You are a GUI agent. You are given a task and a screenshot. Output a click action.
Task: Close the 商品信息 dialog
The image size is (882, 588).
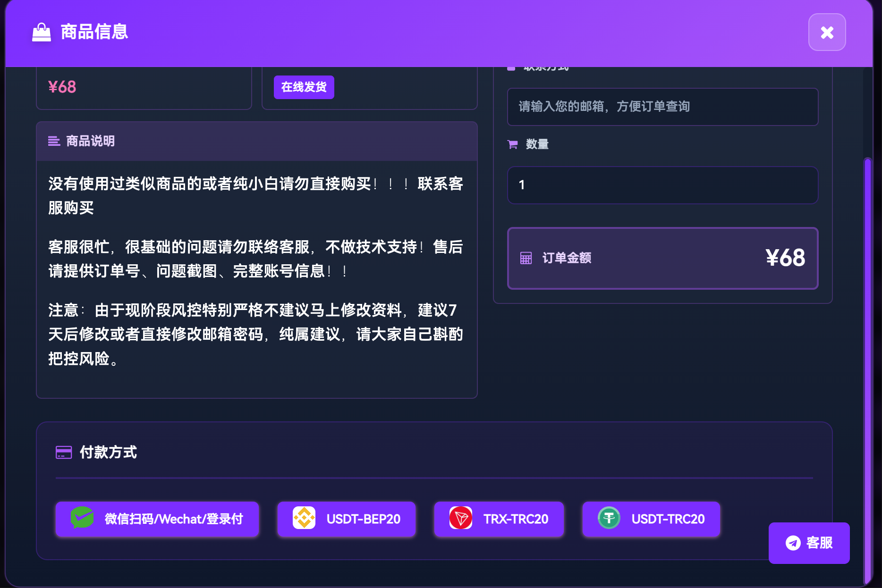tap(827, 32)
